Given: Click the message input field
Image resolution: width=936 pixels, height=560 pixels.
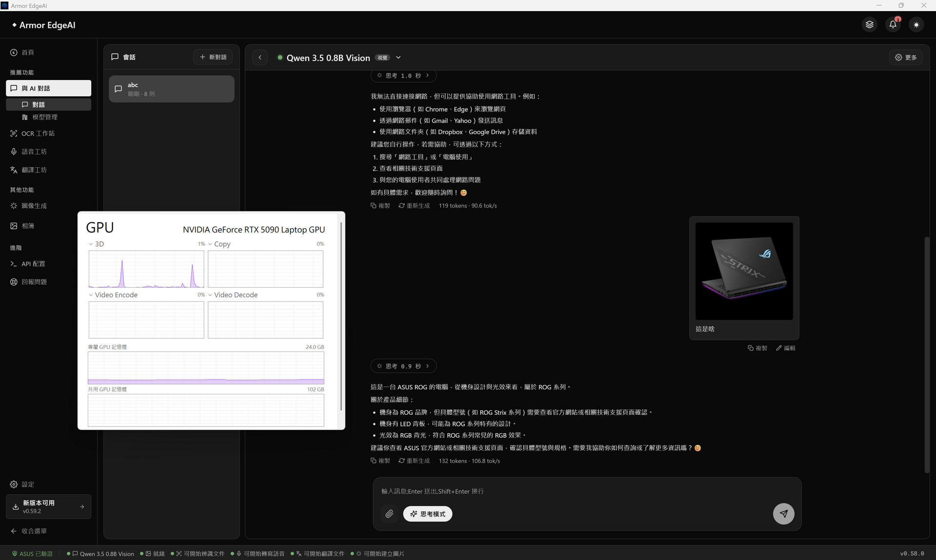Looking at the screenshot, I should (587, 491).
